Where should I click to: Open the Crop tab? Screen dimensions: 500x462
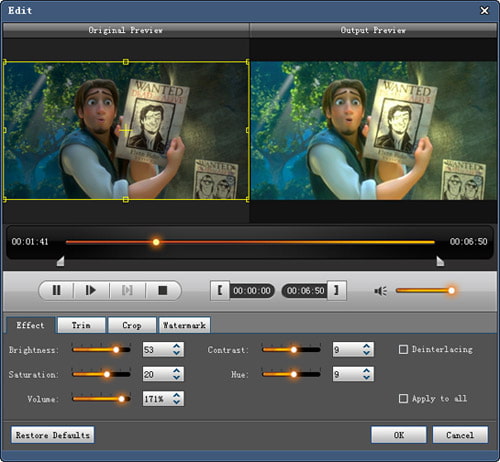point(132,325)
